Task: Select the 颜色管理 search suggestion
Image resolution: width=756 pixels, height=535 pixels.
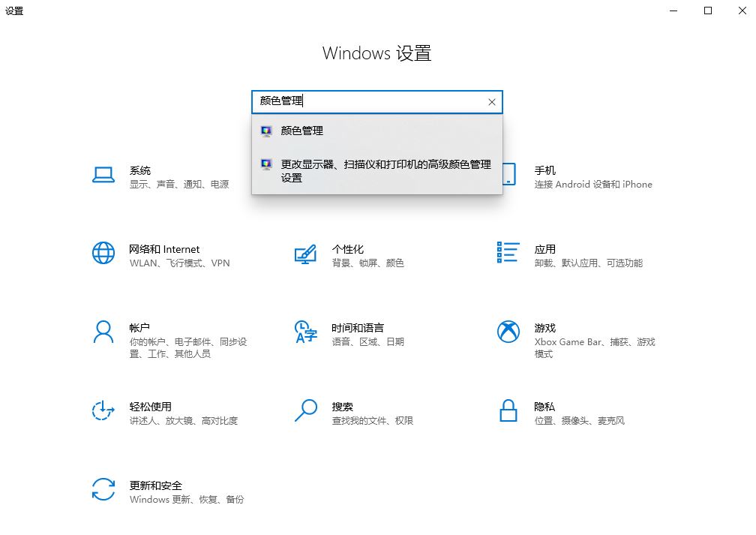Action: (377, 131)
